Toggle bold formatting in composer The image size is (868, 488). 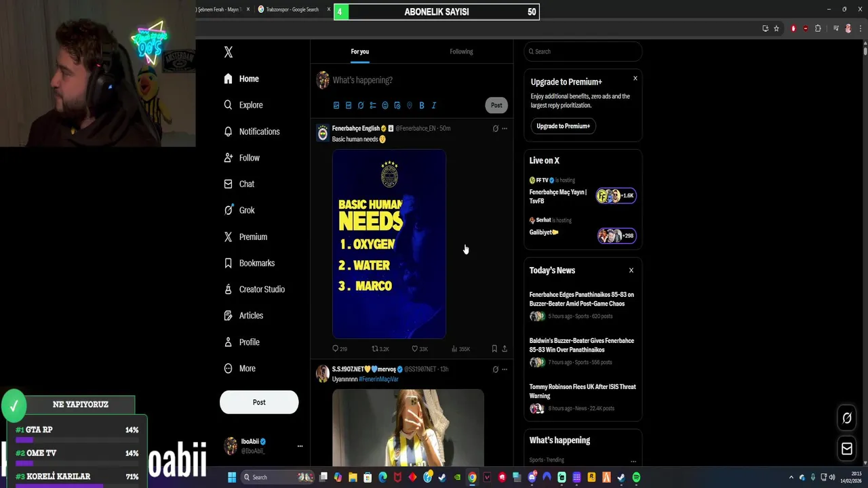click(x=422, y=106)
